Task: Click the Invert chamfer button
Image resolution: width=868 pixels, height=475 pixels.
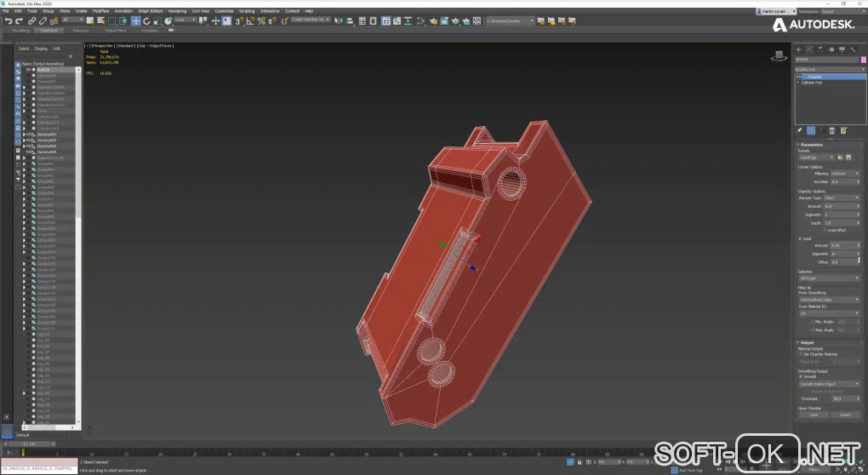Action: click(x=845, y=415)
